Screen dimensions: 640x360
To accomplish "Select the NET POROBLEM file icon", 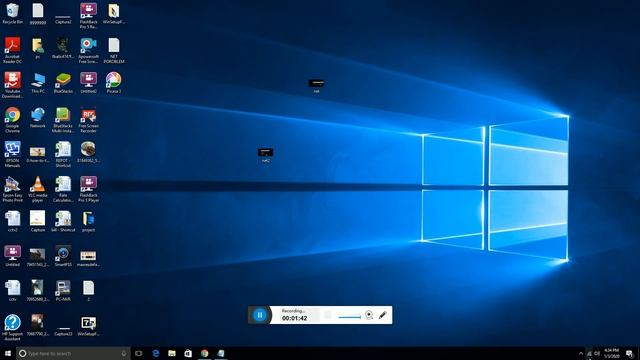I will 114,50.
